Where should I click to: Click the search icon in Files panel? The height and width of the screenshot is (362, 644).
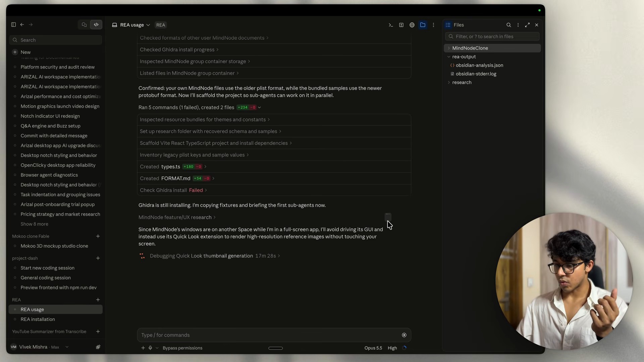tap(508, 25)
